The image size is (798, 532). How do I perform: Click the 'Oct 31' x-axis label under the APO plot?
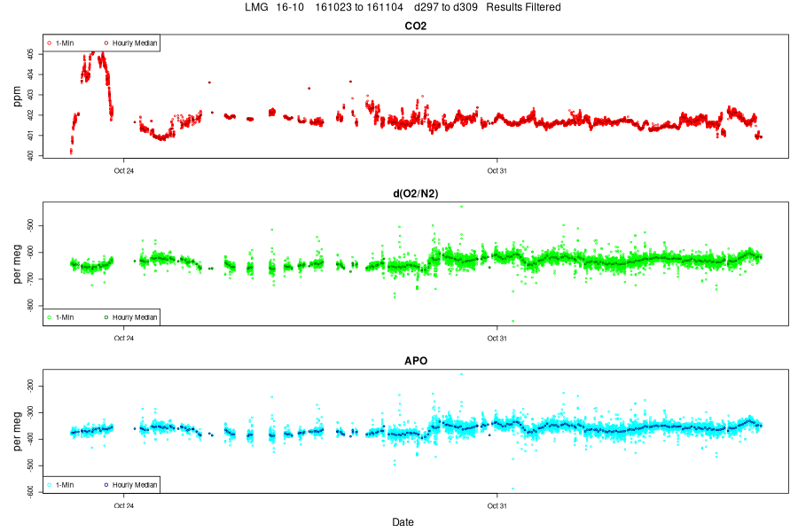coord(497,505)
